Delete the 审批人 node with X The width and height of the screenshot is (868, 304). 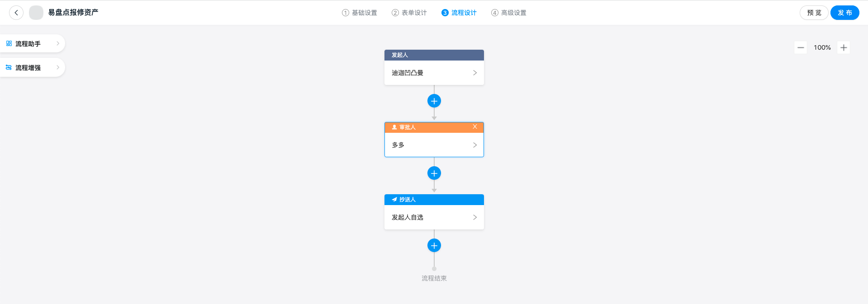[475, 127]
